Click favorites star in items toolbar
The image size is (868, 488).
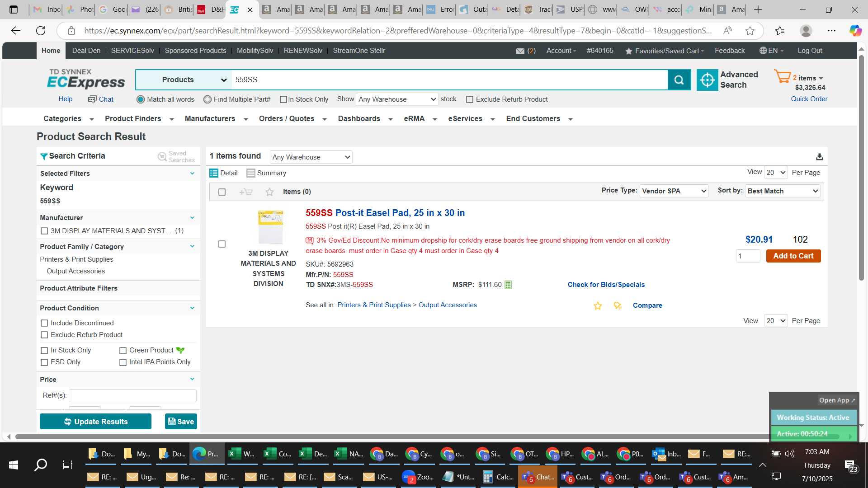pyautogui.click(x=269, y=192)
